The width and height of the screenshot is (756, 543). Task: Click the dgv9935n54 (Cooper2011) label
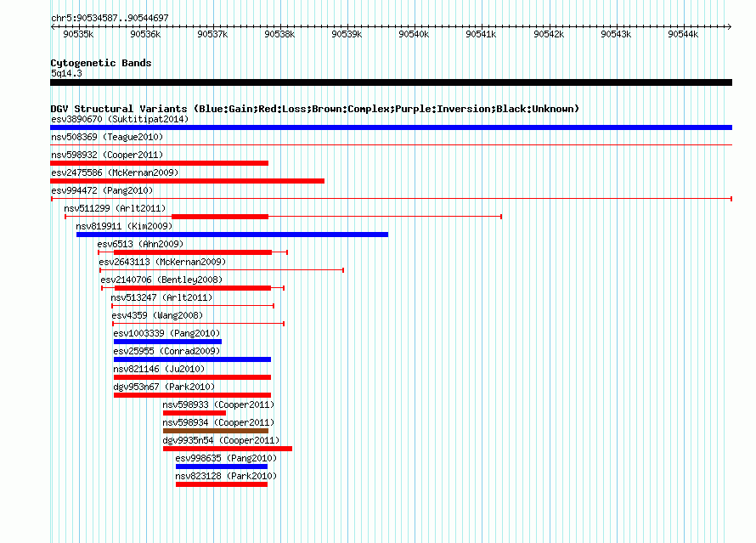pos(221,440)
